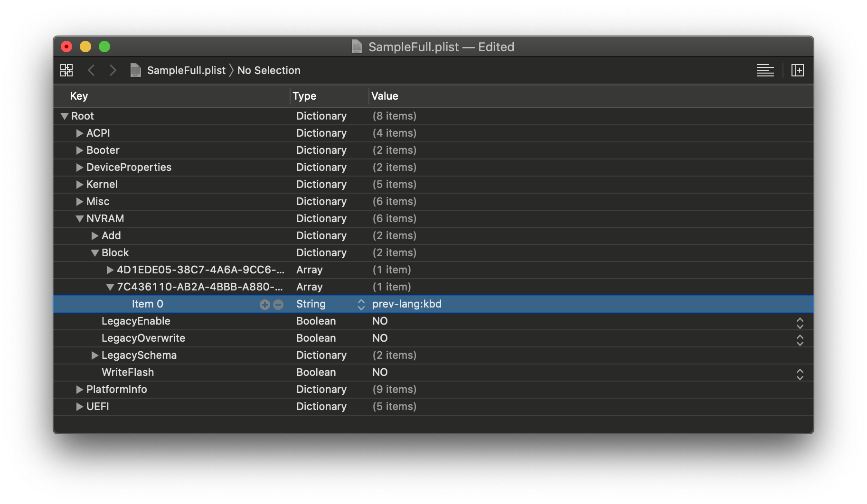
Task: Click the back navigation arrow
Action: tap(91, 70)
